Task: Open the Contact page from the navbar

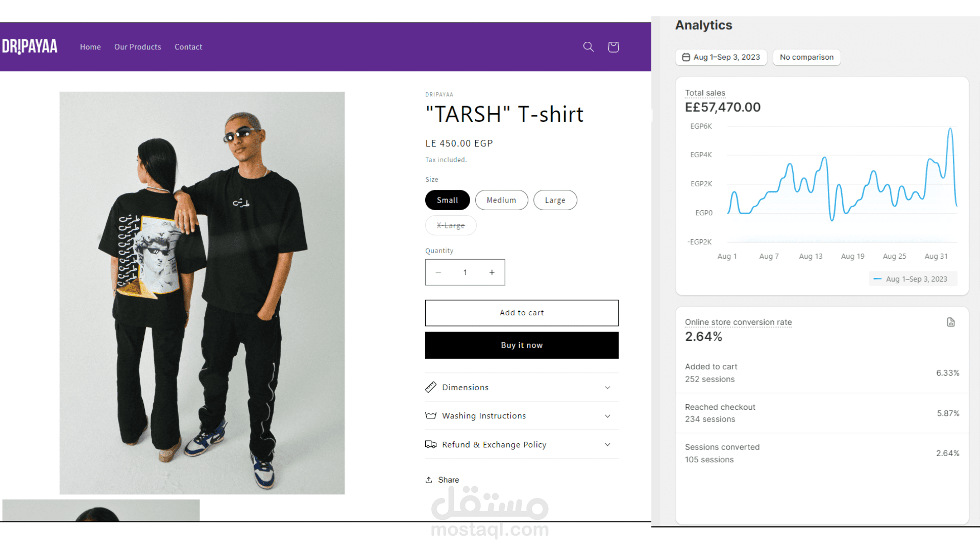Action: (188, 46)
